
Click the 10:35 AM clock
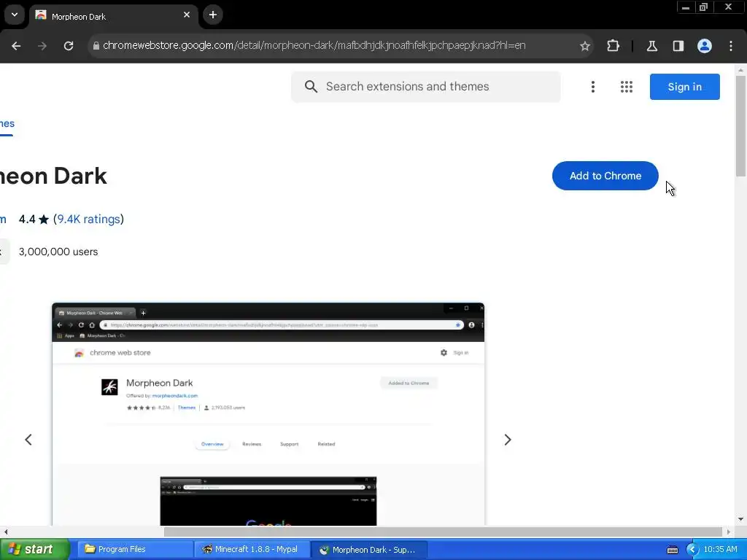[720, 550]
